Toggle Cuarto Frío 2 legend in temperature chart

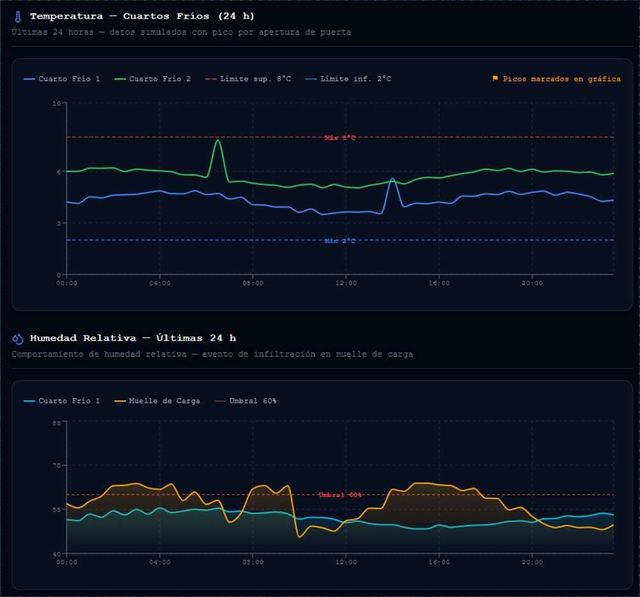coord(153,79)
